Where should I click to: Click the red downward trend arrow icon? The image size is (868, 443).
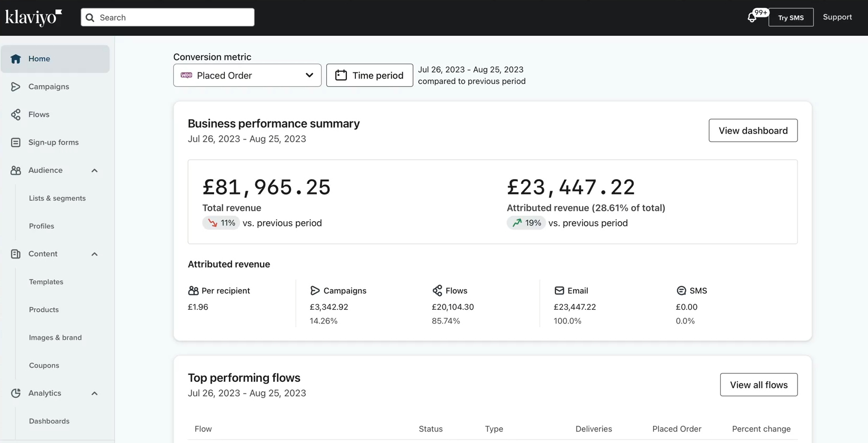tap(213, 223)
